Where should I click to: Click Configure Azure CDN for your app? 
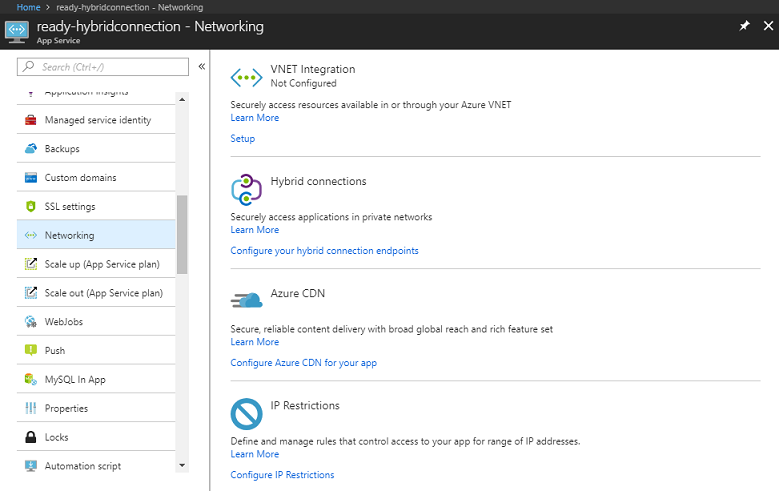(x=304, y=363)
